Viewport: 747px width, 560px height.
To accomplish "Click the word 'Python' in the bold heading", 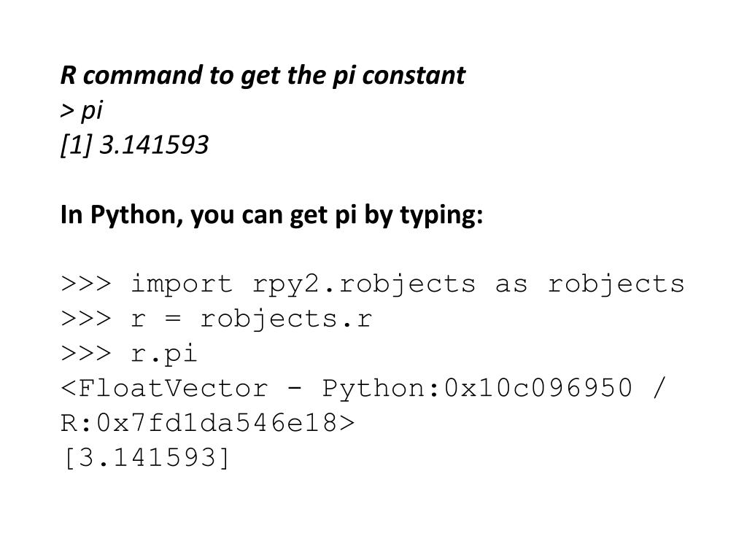I will 136,216.
